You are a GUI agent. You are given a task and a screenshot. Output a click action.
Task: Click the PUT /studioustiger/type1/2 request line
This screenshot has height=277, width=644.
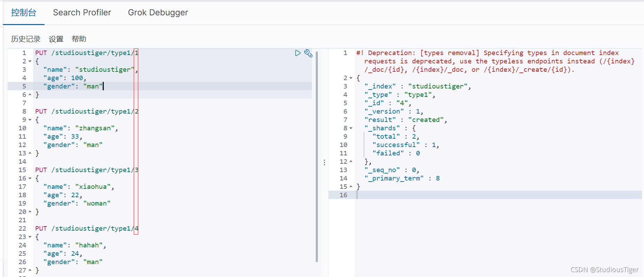87,111
